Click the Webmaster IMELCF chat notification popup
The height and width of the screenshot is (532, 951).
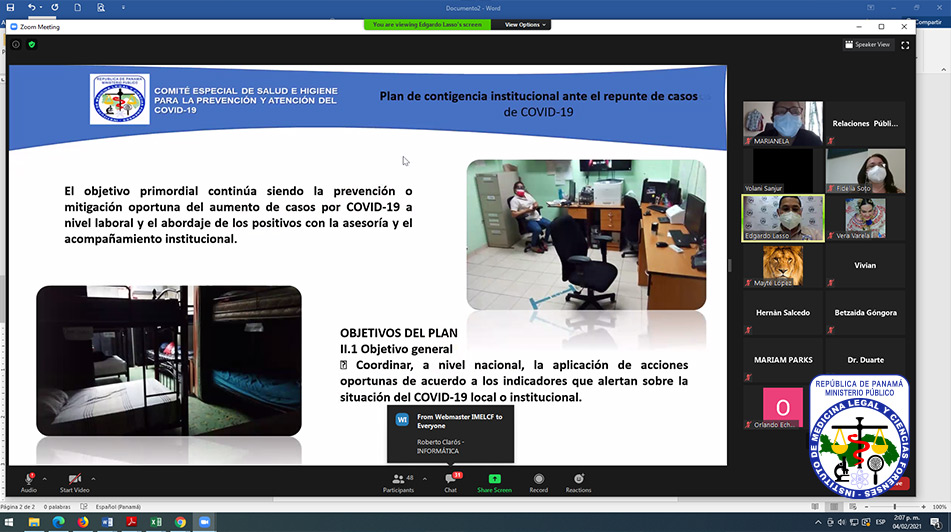click(451, 434)
